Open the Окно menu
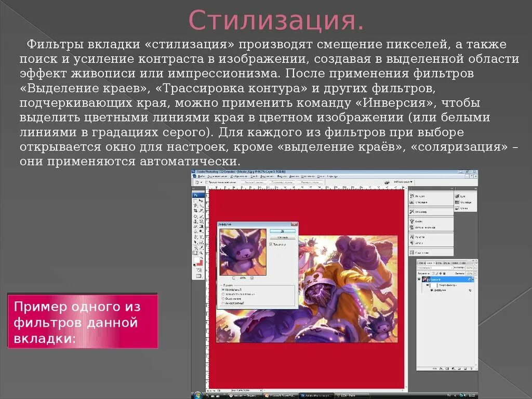The image size is (532, 399). (x=321, y=177)
